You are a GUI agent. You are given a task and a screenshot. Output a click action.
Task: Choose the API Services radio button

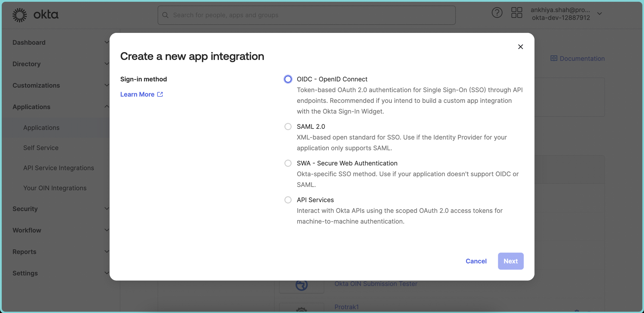click(288, 200)
